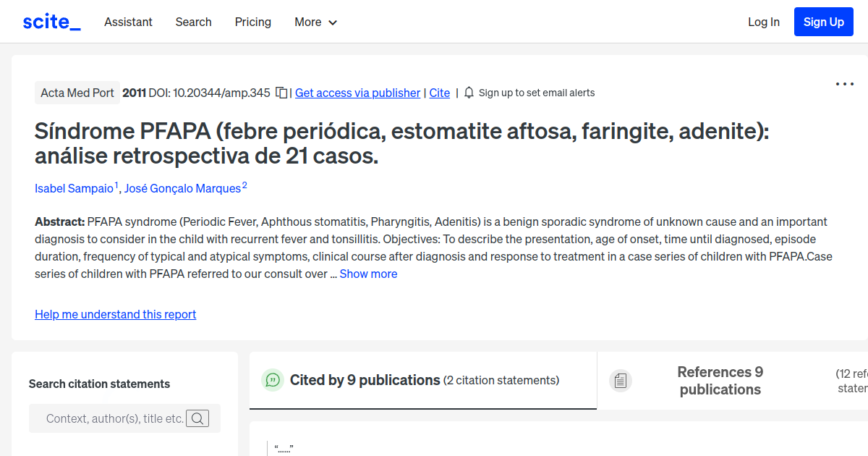Click the citation statements search field
The image size is (868, 456).
pyautogui.click(x=116, y=418)
